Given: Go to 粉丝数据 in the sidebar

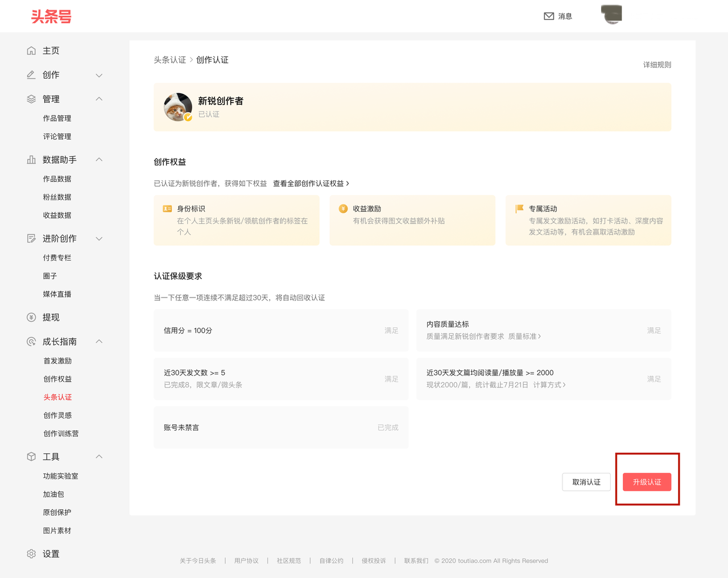Looking at the screenshot, I should [57, 197].
